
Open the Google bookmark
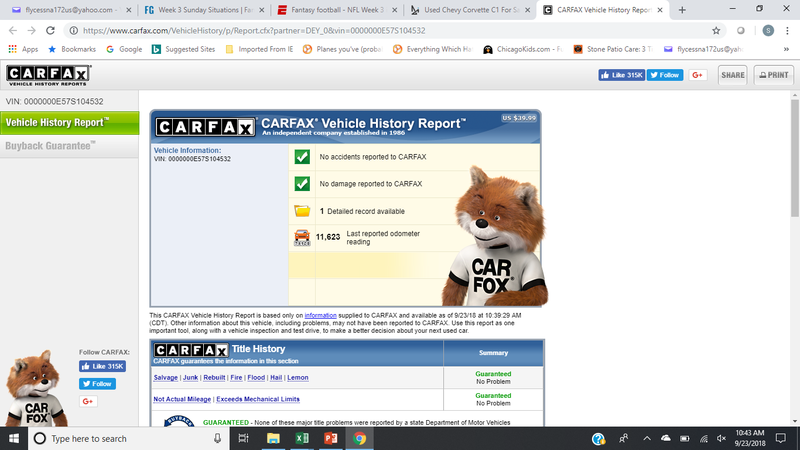(124, 49)
